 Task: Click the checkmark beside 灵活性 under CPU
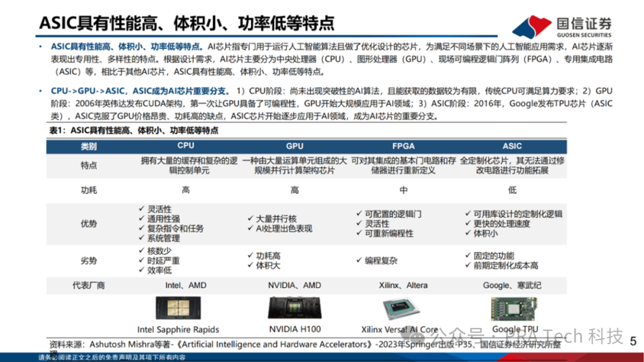click(142, 209)
